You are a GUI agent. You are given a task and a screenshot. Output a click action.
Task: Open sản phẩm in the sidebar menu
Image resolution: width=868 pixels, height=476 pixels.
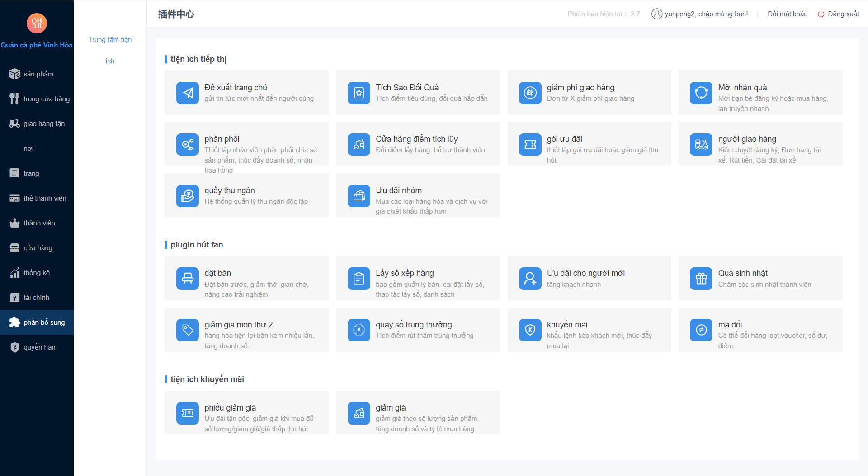click(38, 74)
